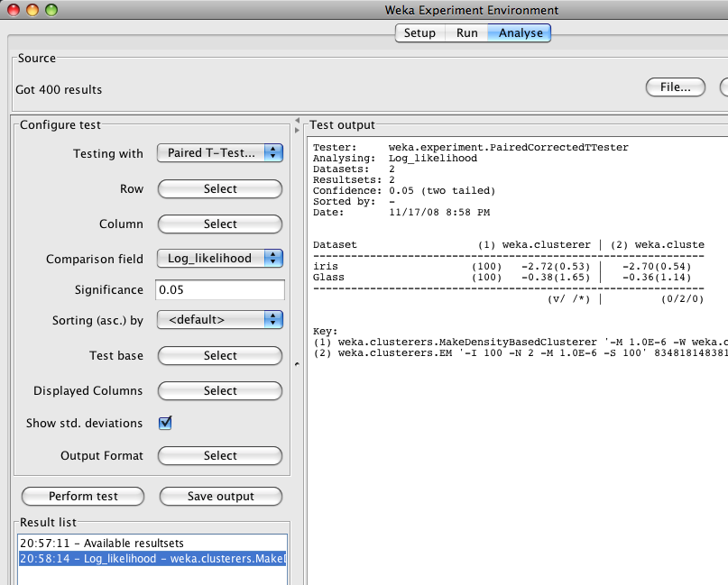Select the 20:58:14 Log_likelihood result entry
Viewport: 728px width, 585px height.
click(x=152, y=559)
